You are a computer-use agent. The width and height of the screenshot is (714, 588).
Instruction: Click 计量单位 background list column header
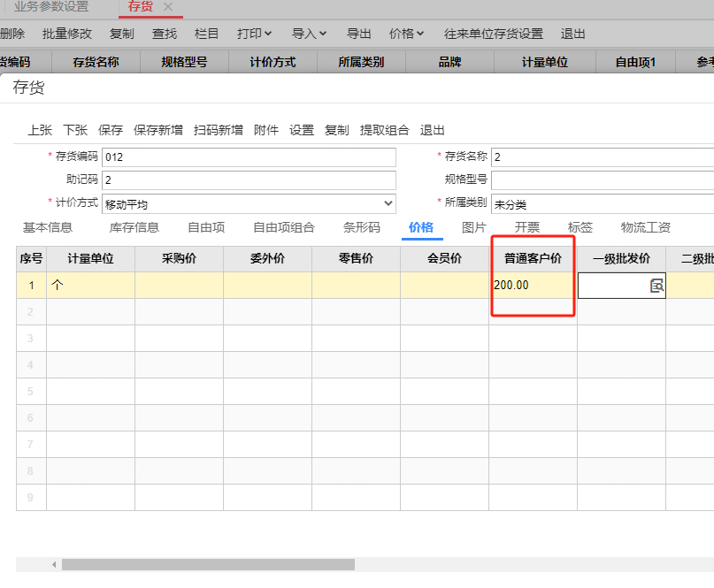click(x=545, y=62)
